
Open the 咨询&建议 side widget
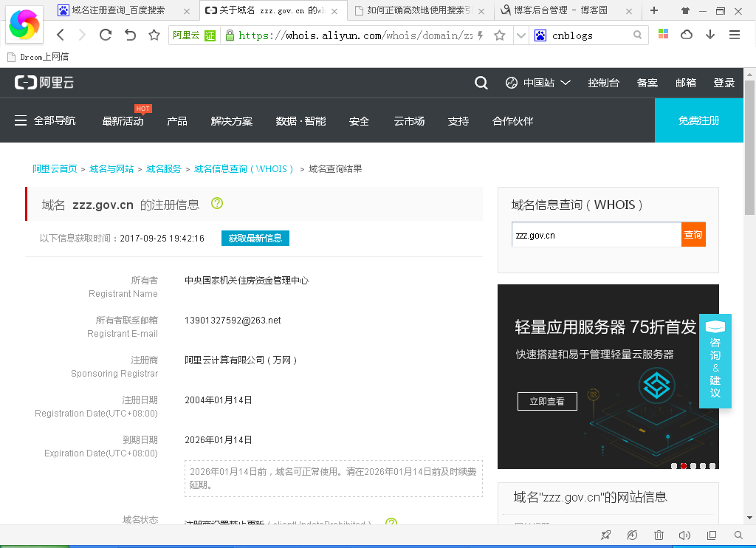pyautogui.click(x=715, y=361)
